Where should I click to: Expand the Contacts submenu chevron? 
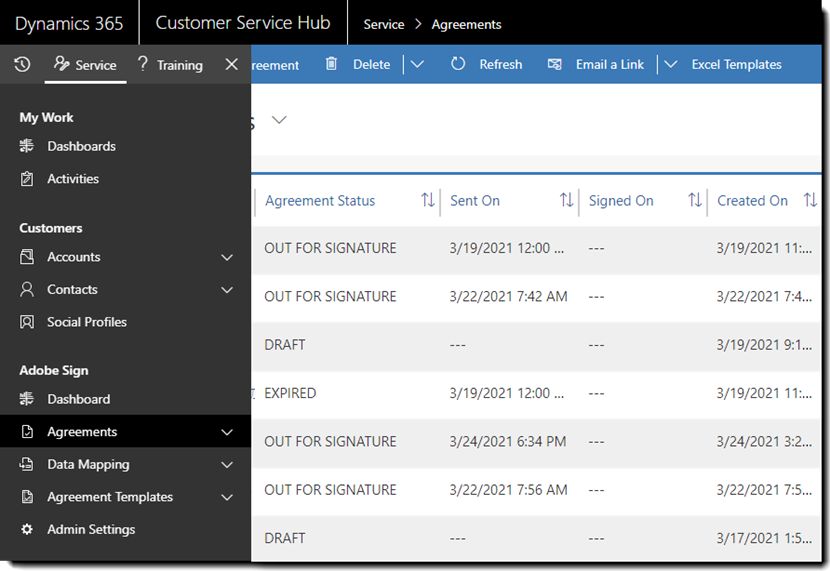click(227, 290)
